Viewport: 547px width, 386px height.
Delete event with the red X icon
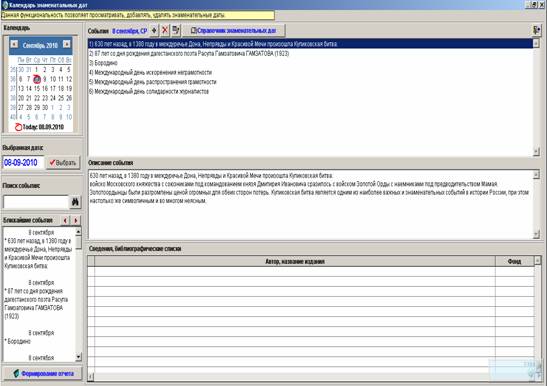[165, 31]
